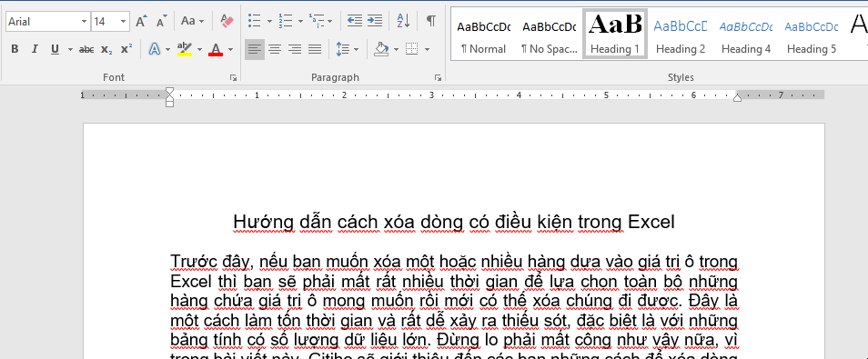Apply red font color
The width and height of the screenshot is (868, 359).
click(216, 49)
